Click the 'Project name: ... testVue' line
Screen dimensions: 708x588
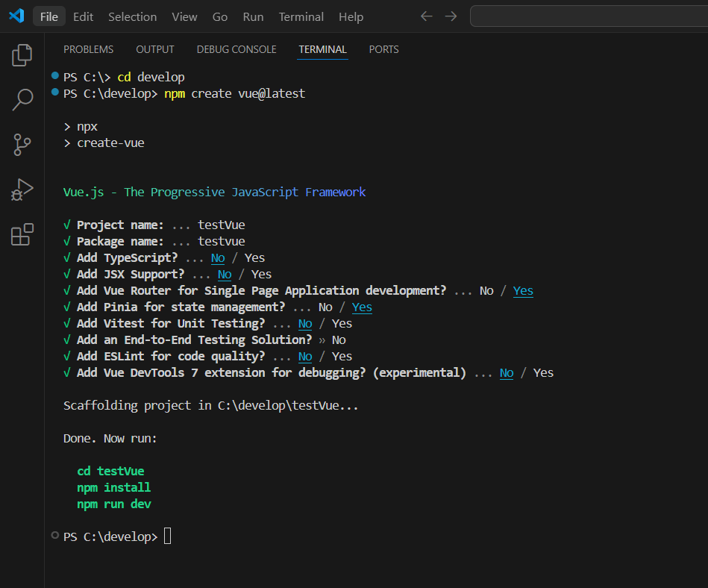pos(154,225)
